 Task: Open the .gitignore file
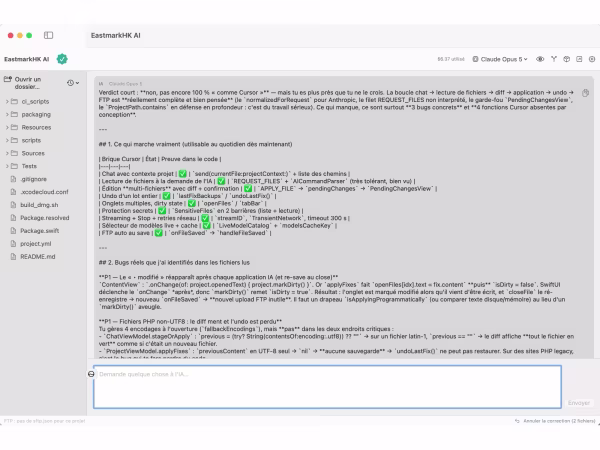[33, 179]
